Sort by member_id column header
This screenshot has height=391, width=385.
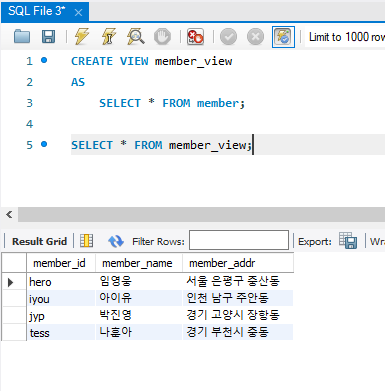pyautogui.click(x=61, y=263)
